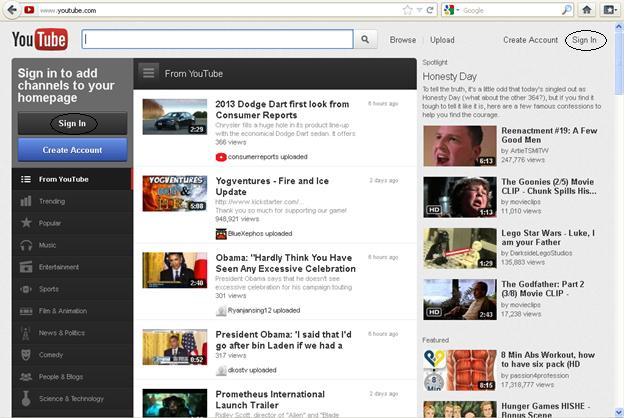Select the Music sidebar category

click(72, 245)
